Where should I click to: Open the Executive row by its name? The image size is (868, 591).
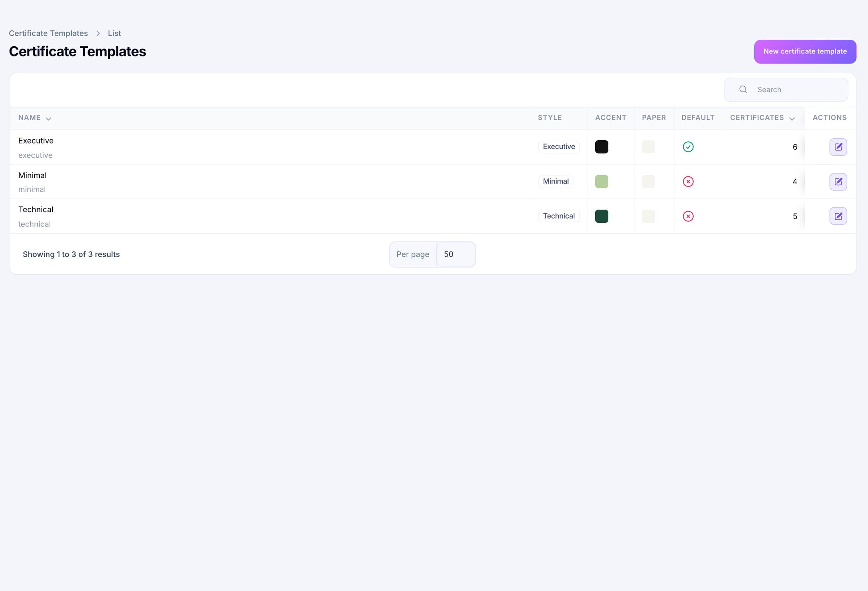point(36,141)
